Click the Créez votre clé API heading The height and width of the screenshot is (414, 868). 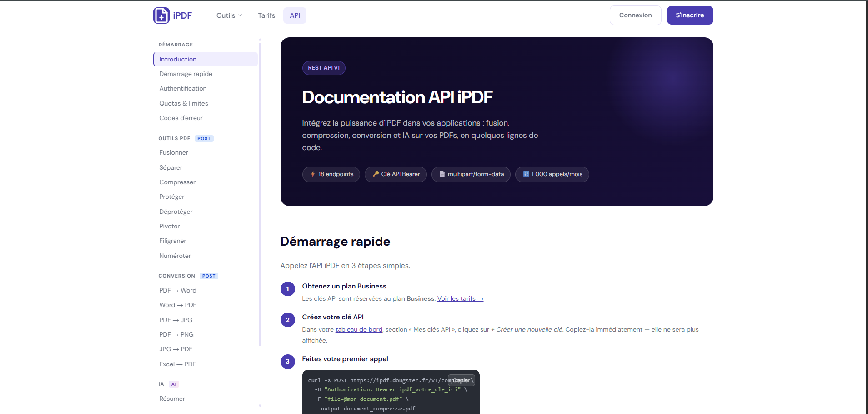click(x=333, y=317)
